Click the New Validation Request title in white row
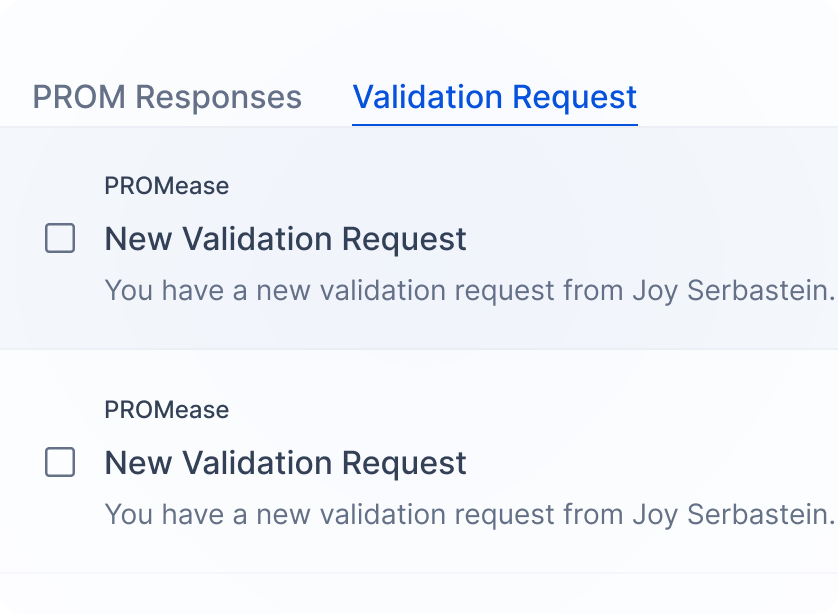The width and height of the screenshot is (838, 614). pos(285,463)
